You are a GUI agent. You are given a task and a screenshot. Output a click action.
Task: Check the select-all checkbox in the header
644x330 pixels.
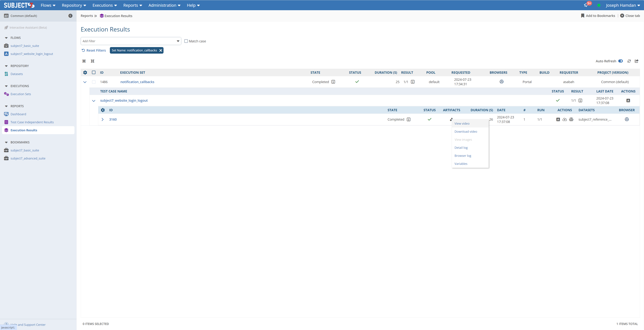(94, 73)
